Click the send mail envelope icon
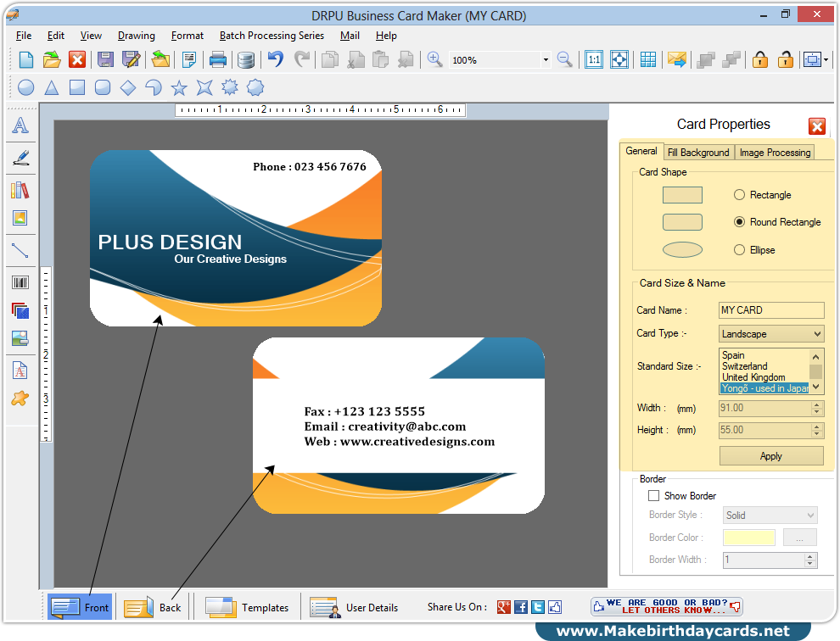This screenshot has width=840, height=641. tap(676, 59)
